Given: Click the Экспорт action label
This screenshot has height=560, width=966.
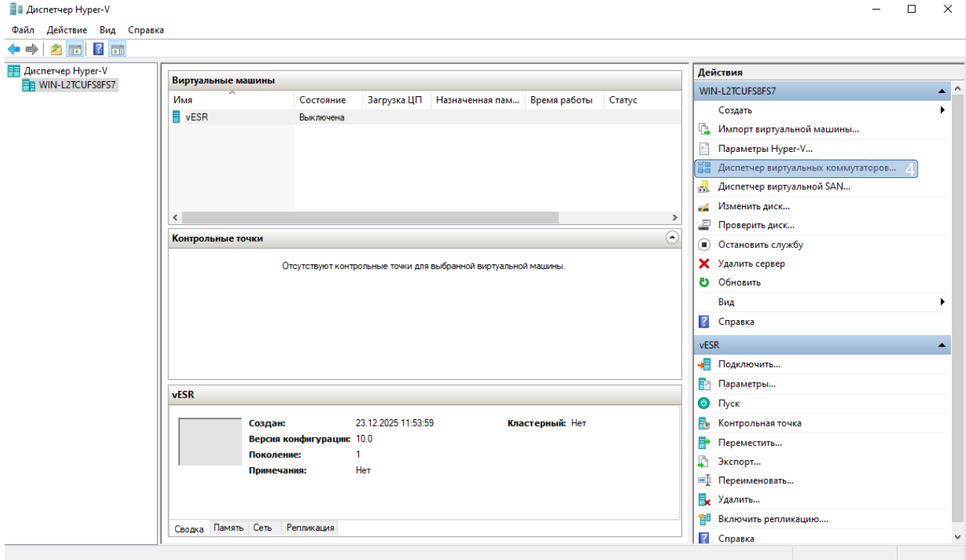Looking at the screenshot, I should pyautogui.click(x=740, y=462).
